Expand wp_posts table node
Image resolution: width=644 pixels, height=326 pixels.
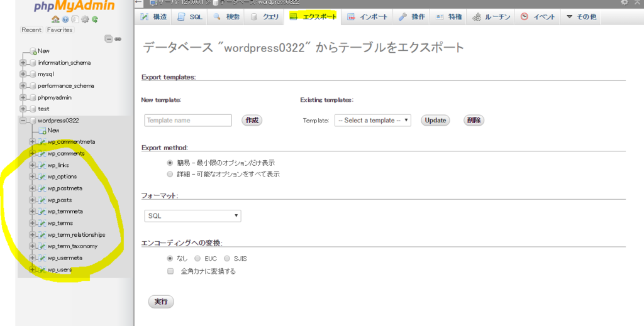point(32,200)
